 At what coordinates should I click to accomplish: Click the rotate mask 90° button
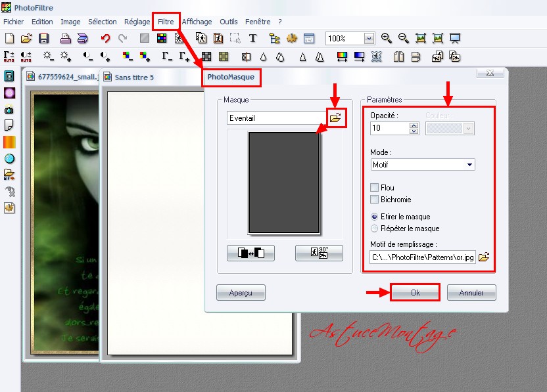click(319, 253)
